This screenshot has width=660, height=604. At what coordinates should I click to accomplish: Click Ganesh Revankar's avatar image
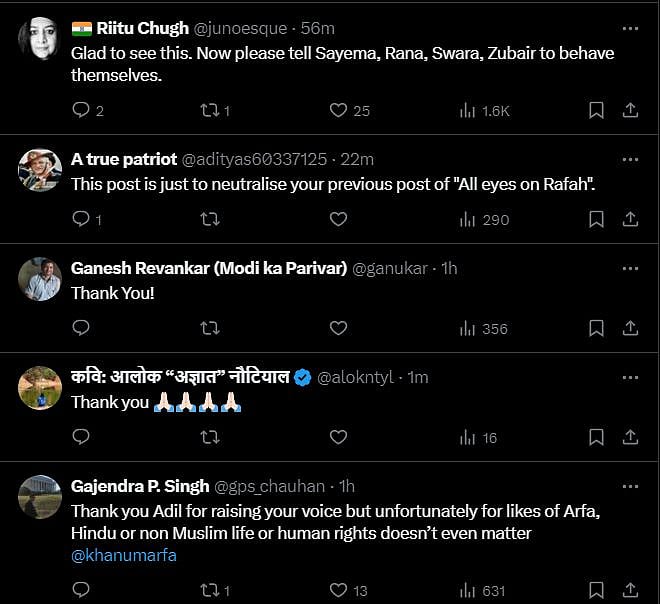[40, 279]
